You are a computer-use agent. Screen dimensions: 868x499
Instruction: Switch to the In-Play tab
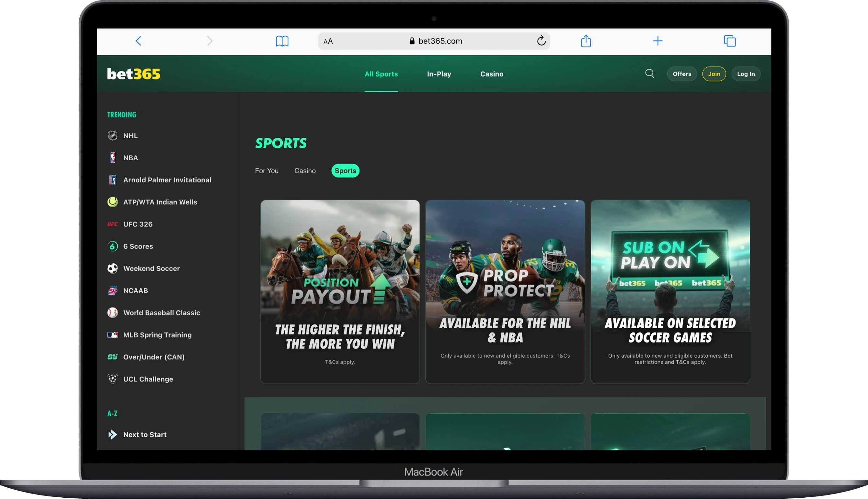pyautogui.click(x=439, y=74)
